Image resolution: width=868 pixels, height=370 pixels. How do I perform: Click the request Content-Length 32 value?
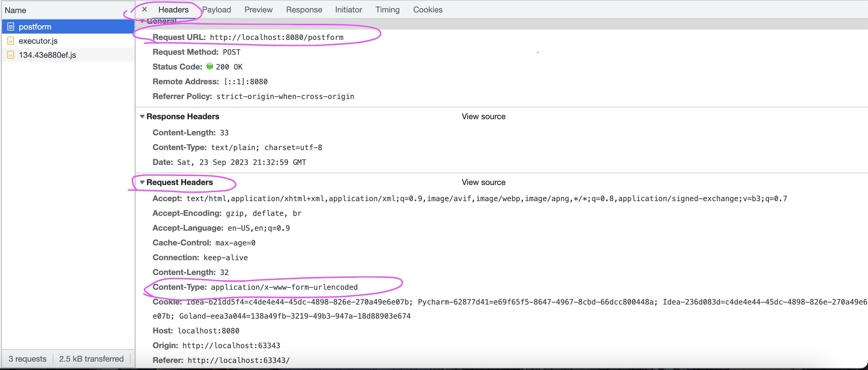coord(224,272)
